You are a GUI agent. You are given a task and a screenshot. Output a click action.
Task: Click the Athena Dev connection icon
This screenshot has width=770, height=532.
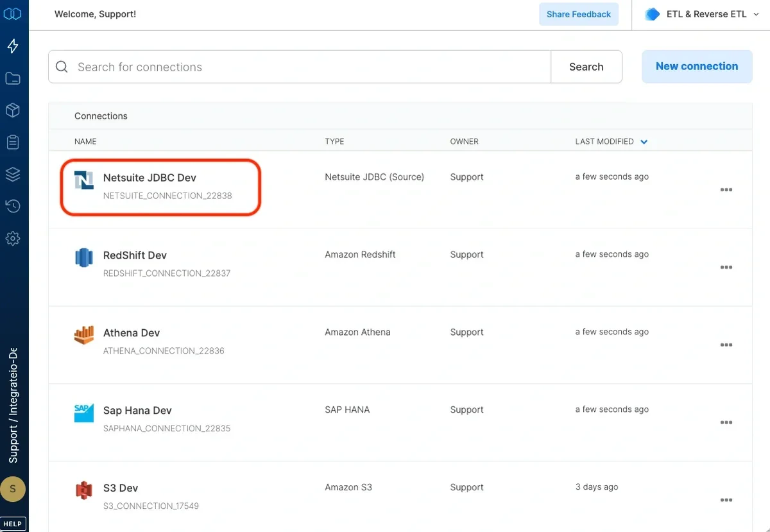[84, 336]
